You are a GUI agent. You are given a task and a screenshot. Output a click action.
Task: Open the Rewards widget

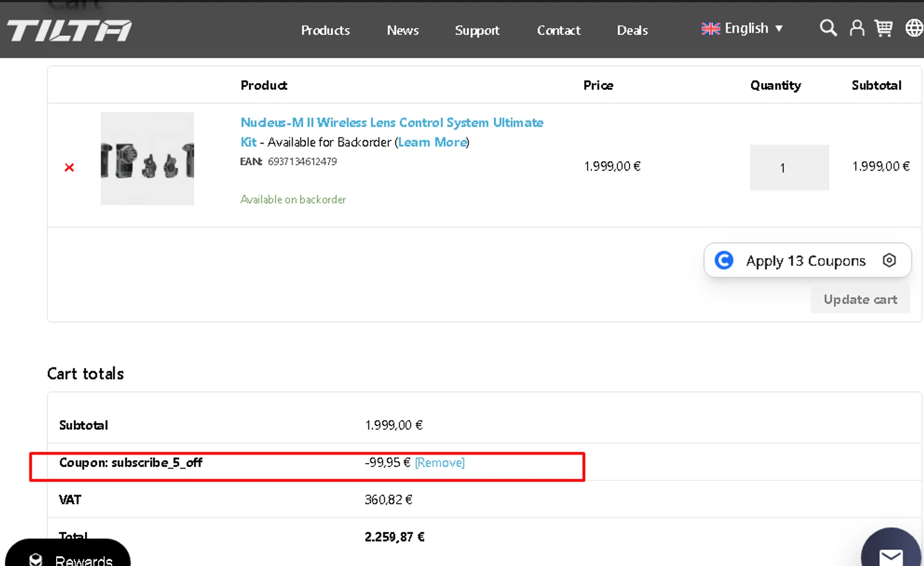tap(68, 553)
